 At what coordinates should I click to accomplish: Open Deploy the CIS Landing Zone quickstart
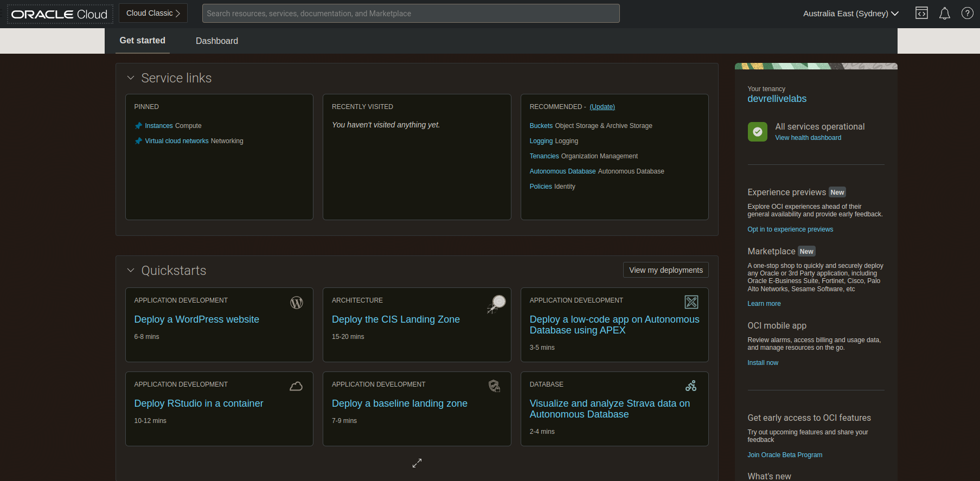point(396,319)
